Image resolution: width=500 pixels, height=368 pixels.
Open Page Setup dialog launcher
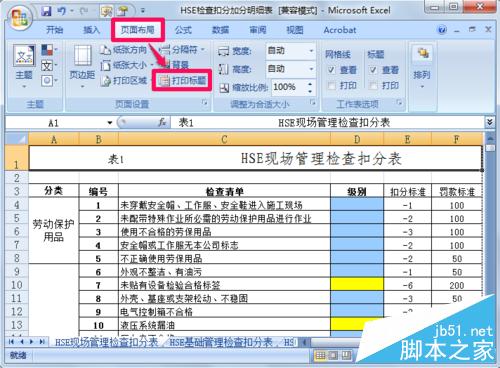205,103
